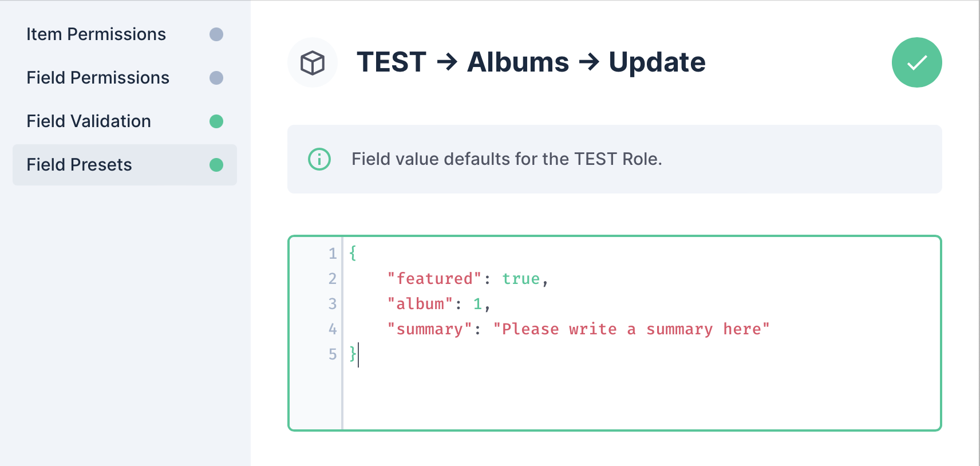The height and width of the screenshot is (466, 980).
Task: Click the gray dot beside Field Permissions
Action: coord(216,78)
